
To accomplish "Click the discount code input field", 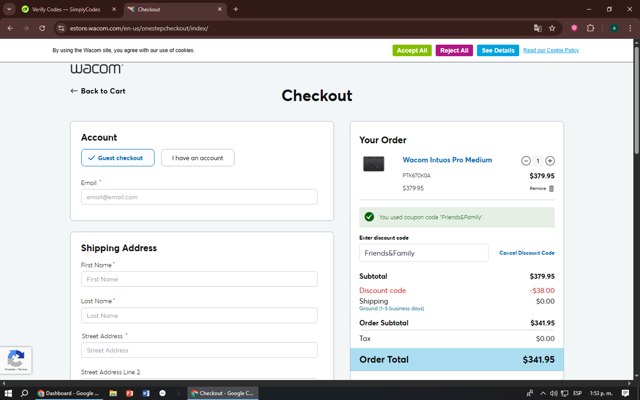I will tap(424, 253).
